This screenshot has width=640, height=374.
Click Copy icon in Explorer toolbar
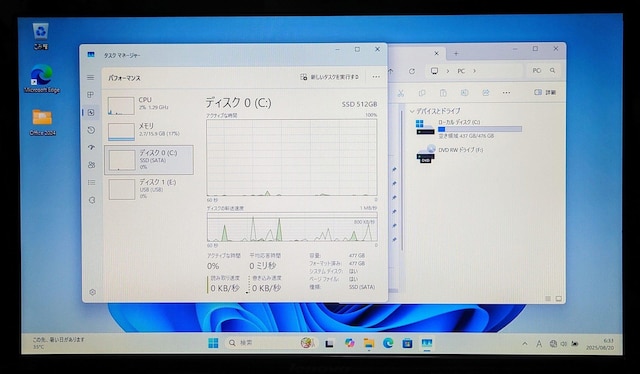pyautogui.click(x=422, y=93)
